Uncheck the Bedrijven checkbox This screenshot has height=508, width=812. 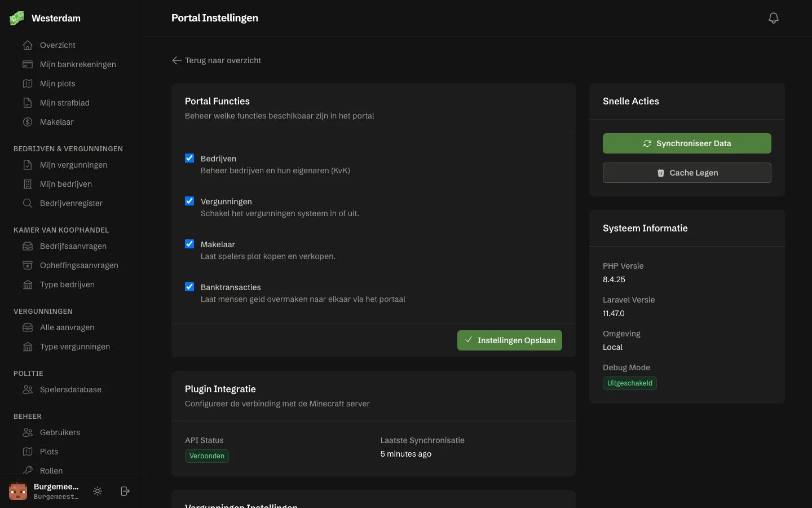[189, 158]
